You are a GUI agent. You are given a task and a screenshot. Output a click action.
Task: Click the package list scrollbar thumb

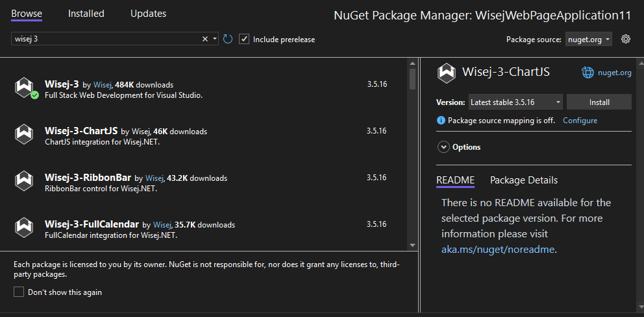coord(412,78)
